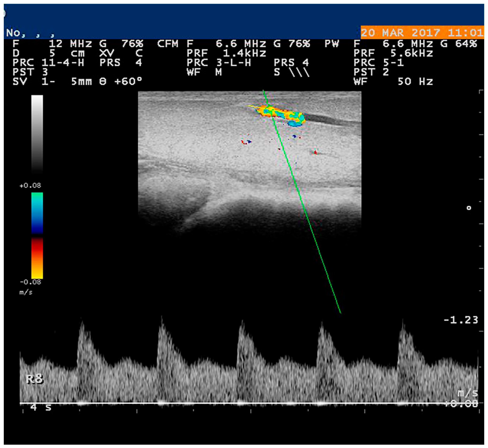
Task: Click the steering S \\\ indicator
Action: click(292, 72)
